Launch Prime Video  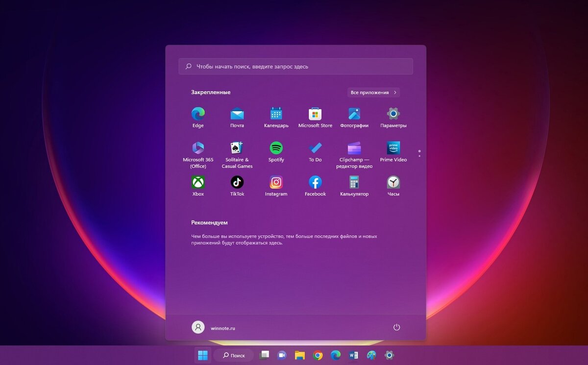(x=393, y=152)
